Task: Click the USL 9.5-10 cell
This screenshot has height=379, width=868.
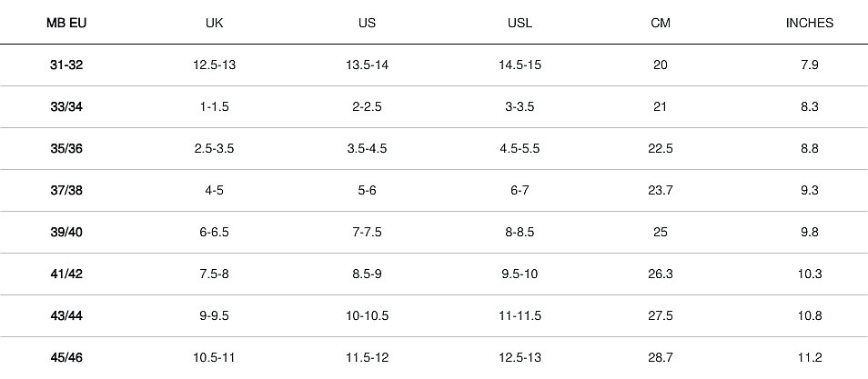Action: [x=520, y=274]
